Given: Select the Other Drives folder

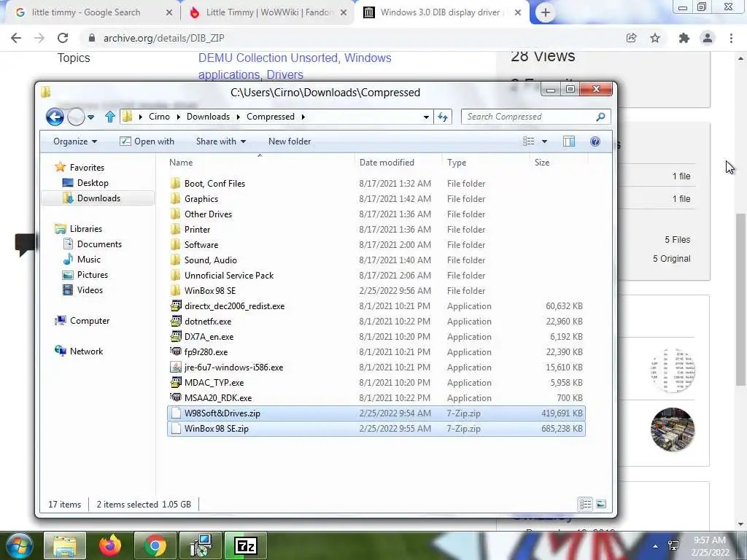Looking at the screenshot, I should [x=376, y=214].
